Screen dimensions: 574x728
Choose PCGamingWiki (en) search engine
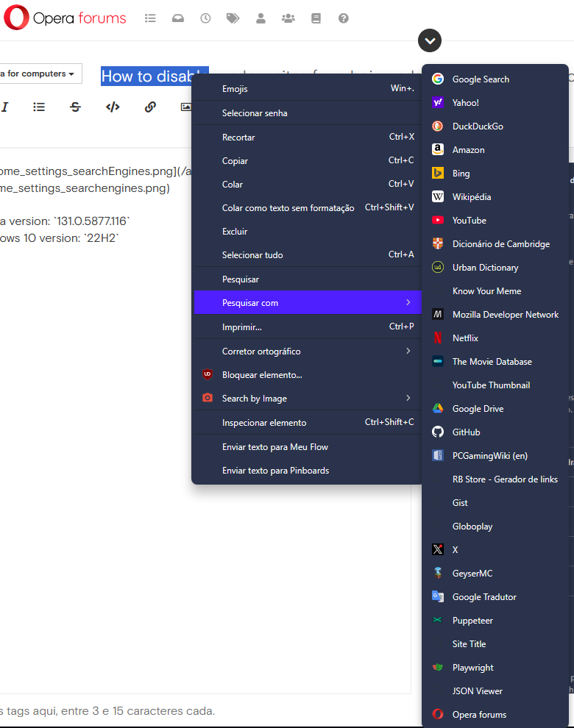pos(495,455)
